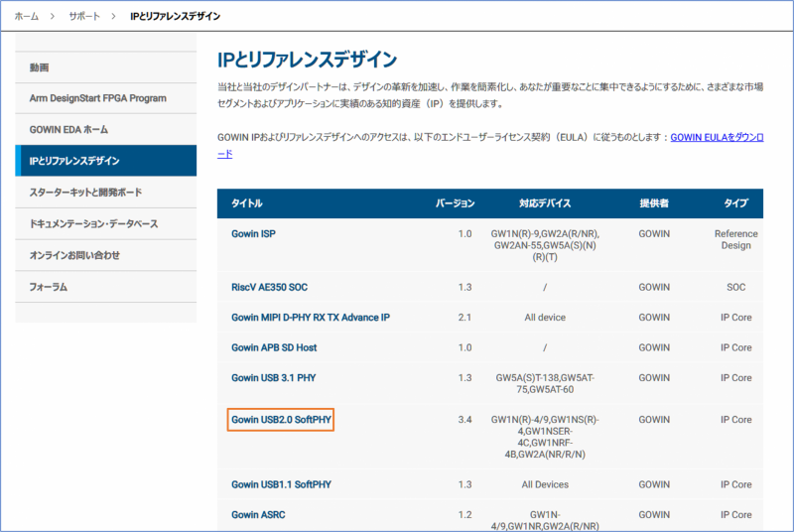Open GOWIN EDA ホーム sidebar item
Image resolution: width=794 pixels, height=532 pixels.
106,130
